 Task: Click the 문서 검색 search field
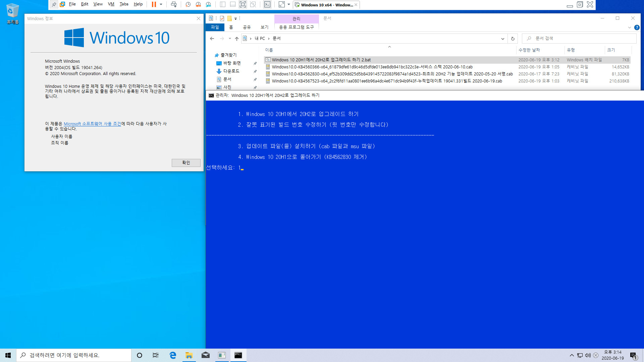[x=579, y=39]
